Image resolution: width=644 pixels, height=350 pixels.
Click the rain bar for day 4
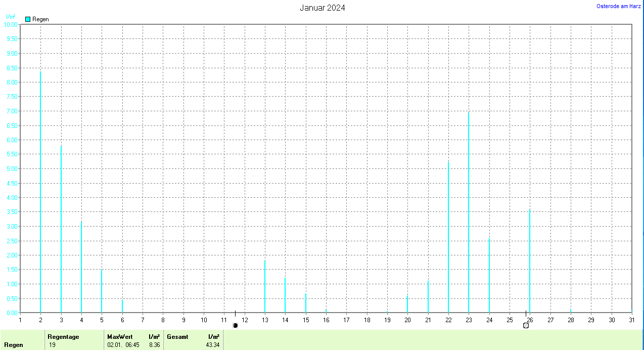point(81,267)
